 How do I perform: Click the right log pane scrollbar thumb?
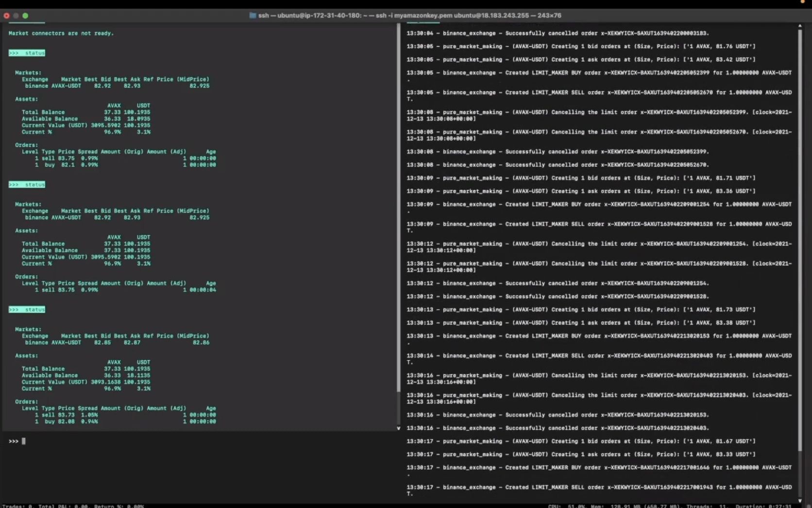pyautogui.click(x=800, y=240)
